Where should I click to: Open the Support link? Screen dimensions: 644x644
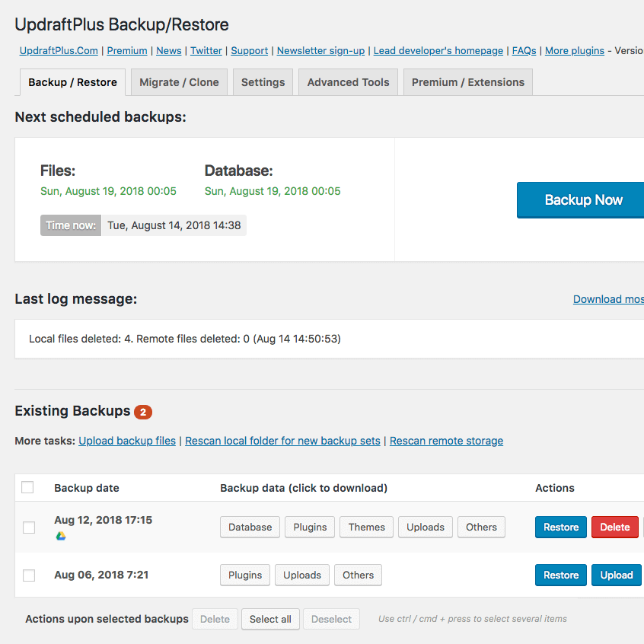(x=250, y=50)
